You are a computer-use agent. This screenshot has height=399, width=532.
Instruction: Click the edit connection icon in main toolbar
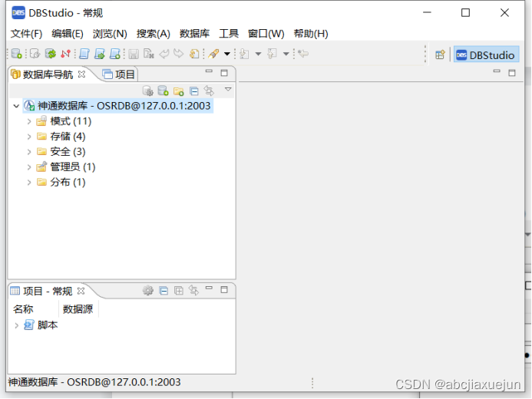[35, 54]
